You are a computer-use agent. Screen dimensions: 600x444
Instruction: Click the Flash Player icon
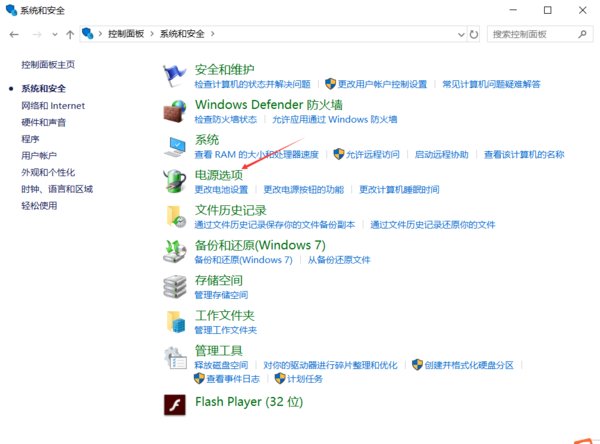tap(175, 405)
